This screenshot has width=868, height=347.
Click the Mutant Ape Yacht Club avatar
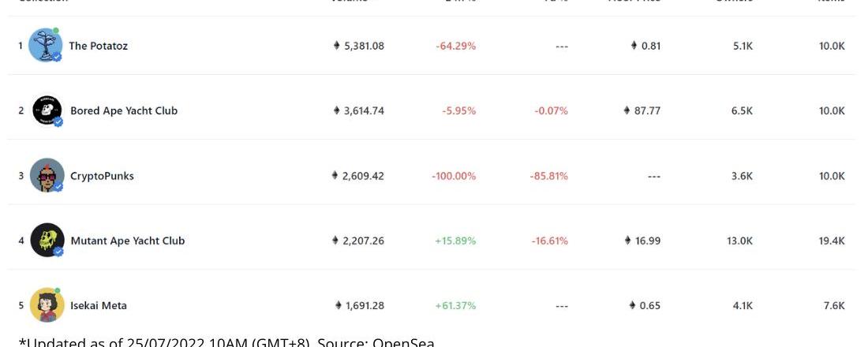47,241
